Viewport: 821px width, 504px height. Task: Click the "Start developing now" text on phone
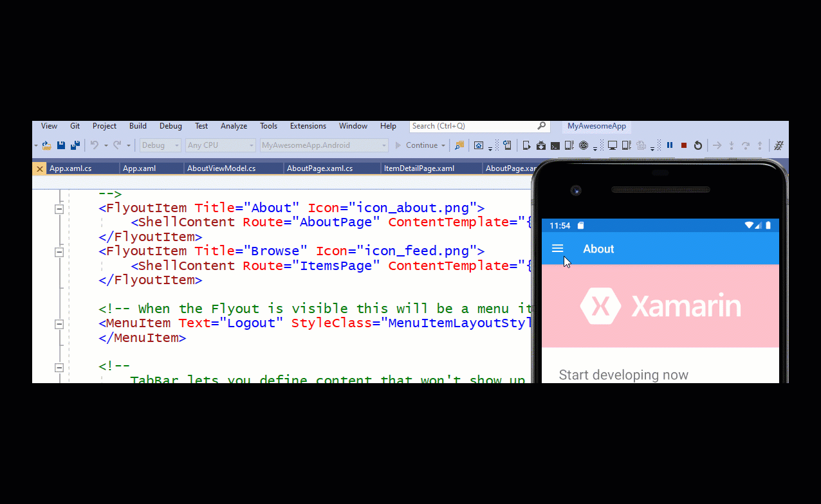pyautogui.click(x=623, y=375)
